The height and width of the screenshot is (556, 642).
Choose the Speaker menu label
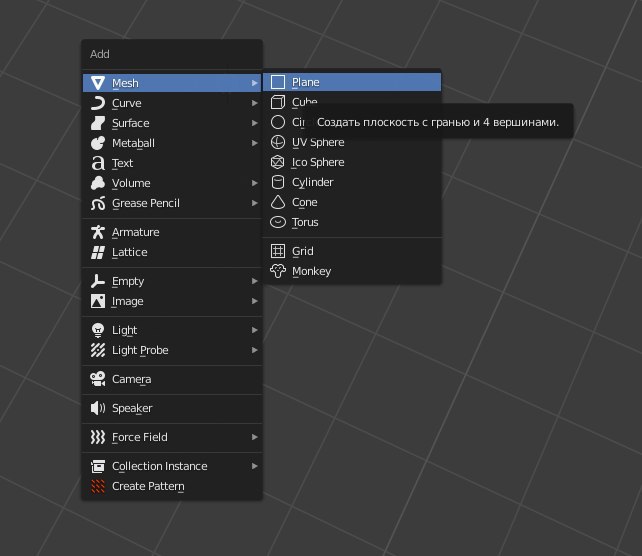click(x=132, y=408)
